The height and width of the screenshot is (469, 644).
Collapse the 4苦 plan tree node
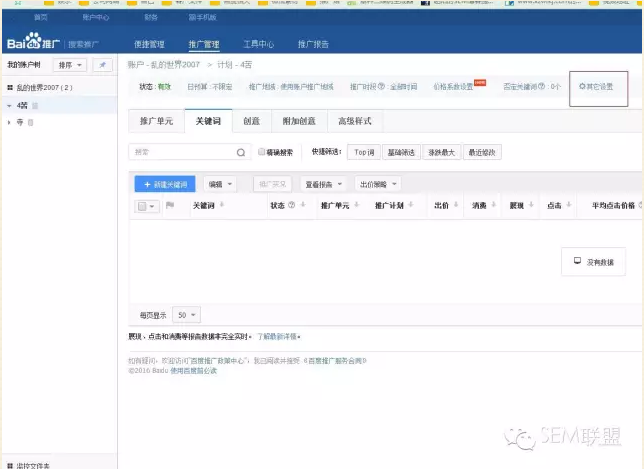(x=9, y=106)
